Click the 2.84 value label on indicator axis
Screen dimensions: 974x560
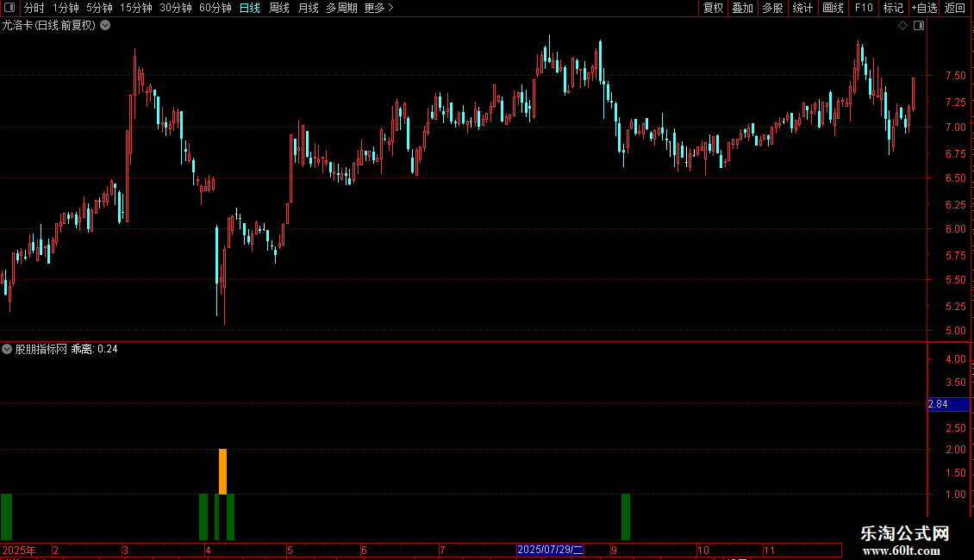click(x=948, y=404)
